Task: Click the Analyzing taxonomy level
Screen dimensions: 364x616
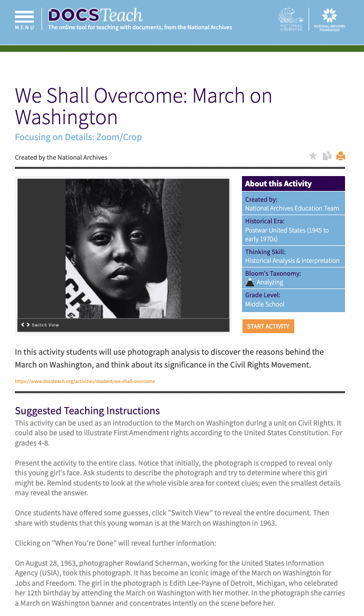Action: tap(270, 282)
